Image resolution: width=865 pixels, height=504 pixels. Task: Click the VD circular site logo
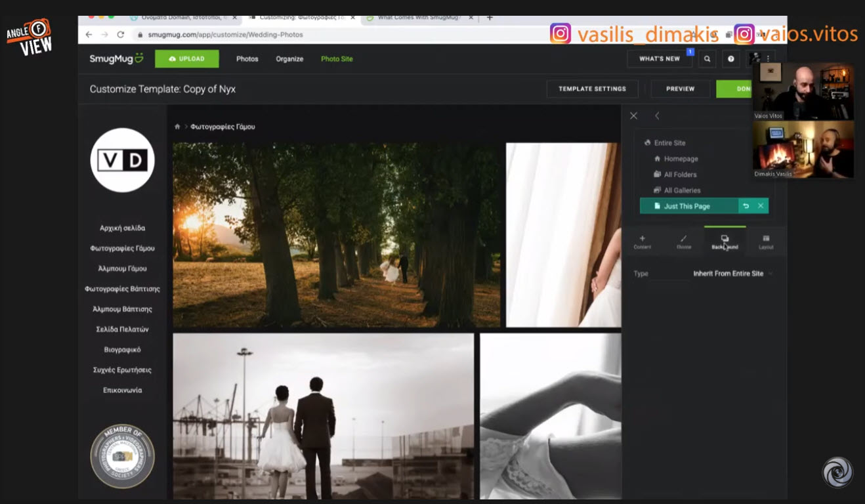point(122,160)
